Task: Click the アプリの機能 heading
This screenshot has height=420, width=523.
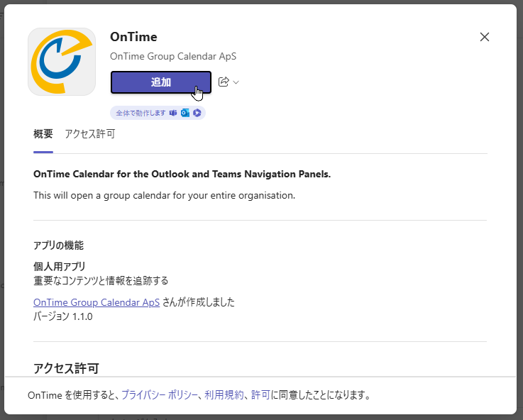Action: [x=58, y=245]
